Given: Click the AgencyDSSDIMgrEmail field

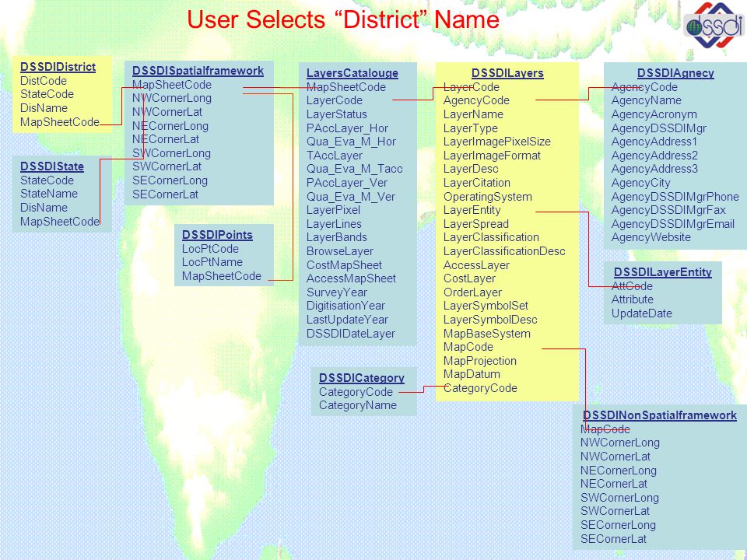Looking at the screenshot, I should point(672,224).
